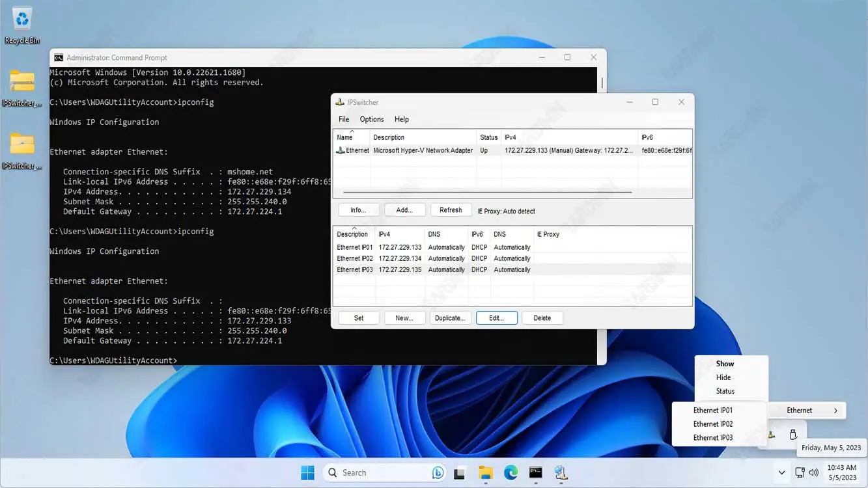Select the Ethernet IP03 profile row
The image size is (868, 488).
355,269
